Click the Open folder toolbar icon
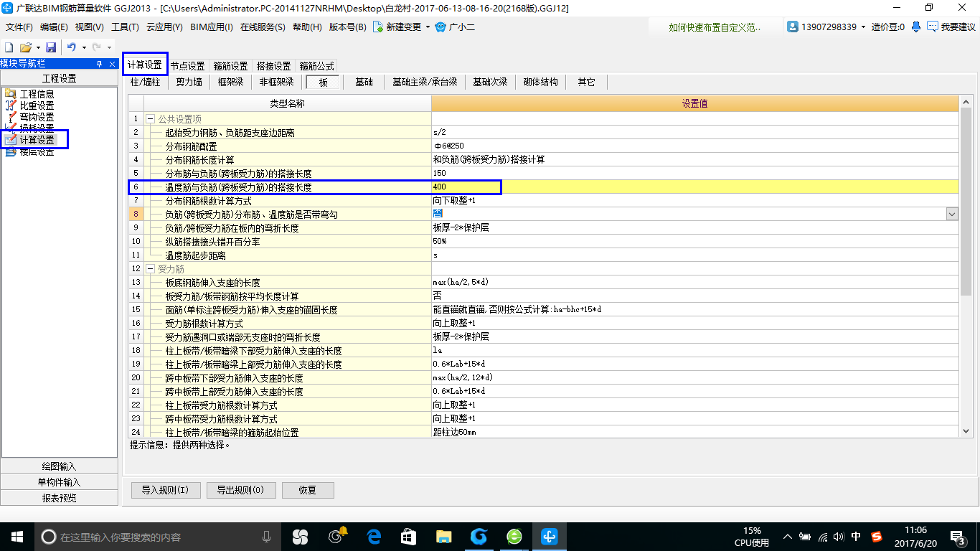Viewport: 980px width, 551px height. 25,47
